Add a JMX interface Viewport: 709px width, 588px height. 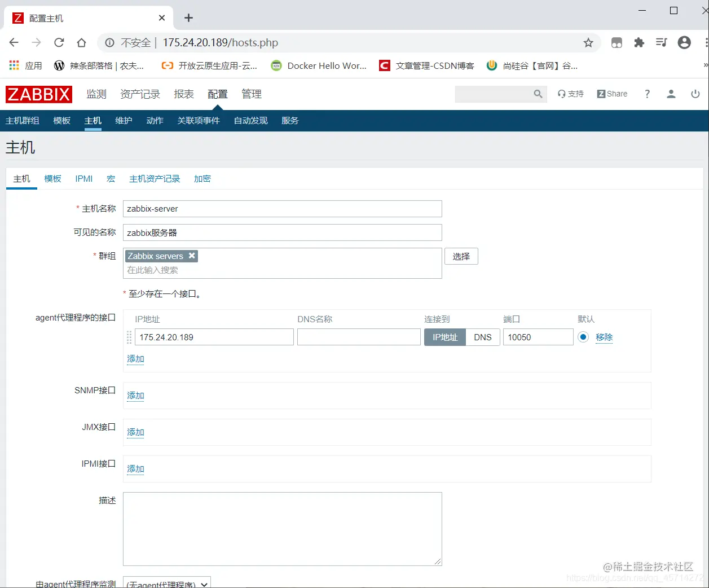tap(136, 432)
